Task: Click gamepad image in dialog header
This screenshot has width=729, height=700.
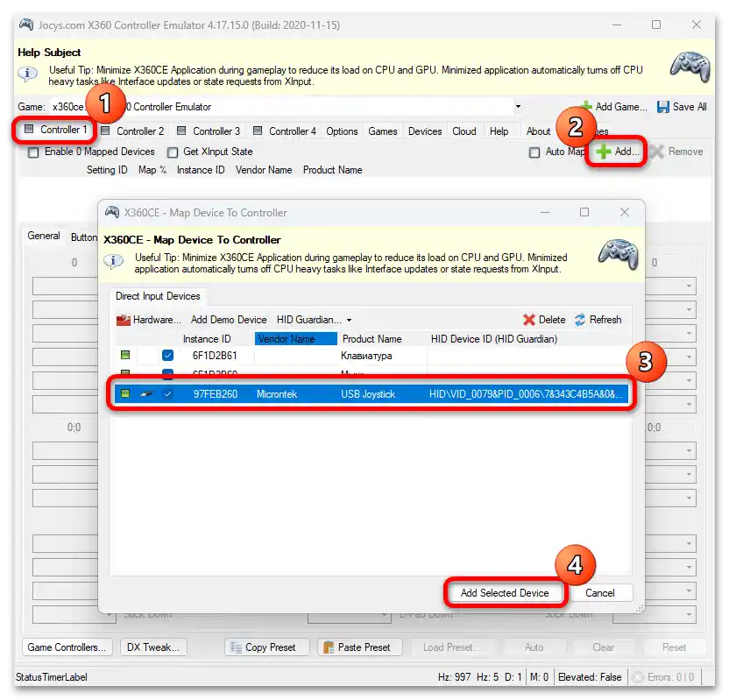Action: (619, 254)
